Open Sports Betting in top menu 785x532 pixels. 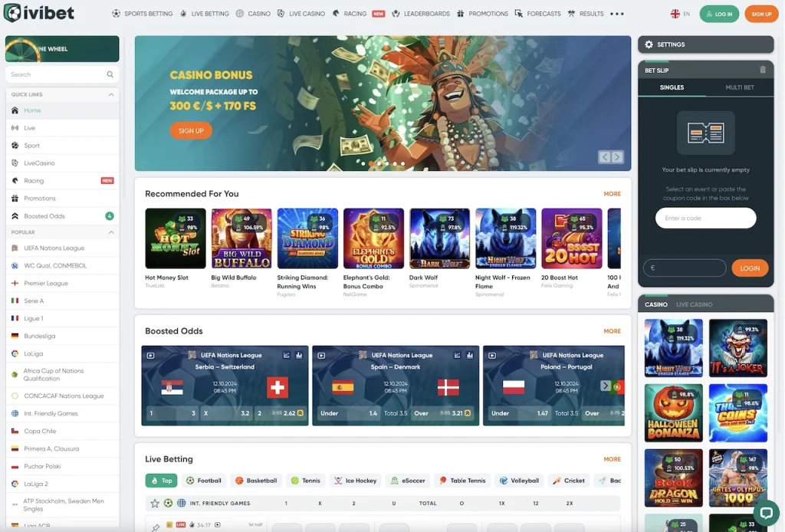coord(142,14)
